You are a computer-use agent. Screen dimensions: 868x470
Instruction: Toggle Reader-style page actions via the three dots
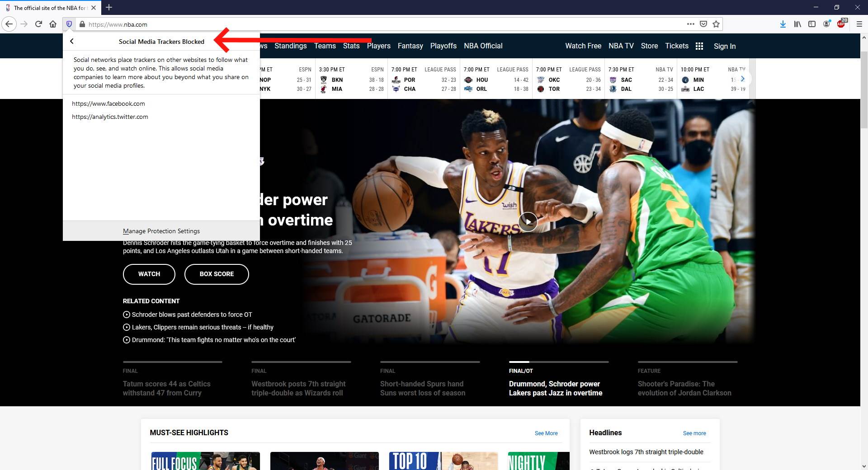point(691,24)
